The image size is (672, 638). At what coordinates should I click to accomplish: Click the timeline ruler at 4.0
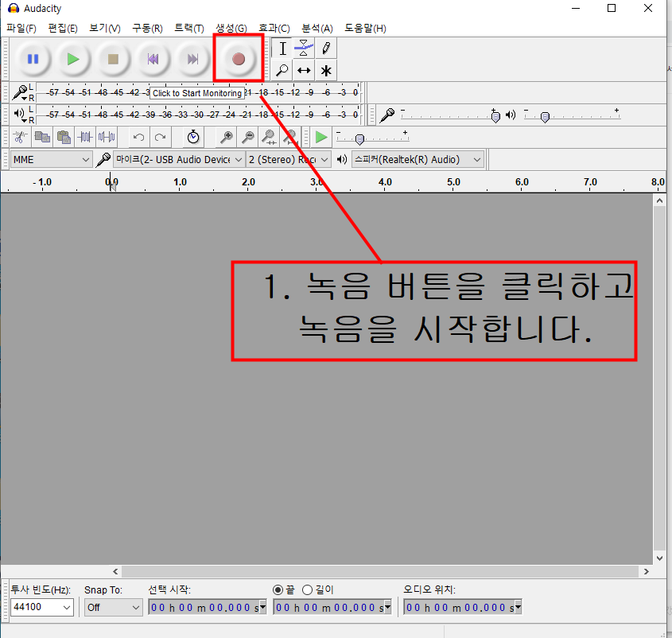tap(385, 182)
